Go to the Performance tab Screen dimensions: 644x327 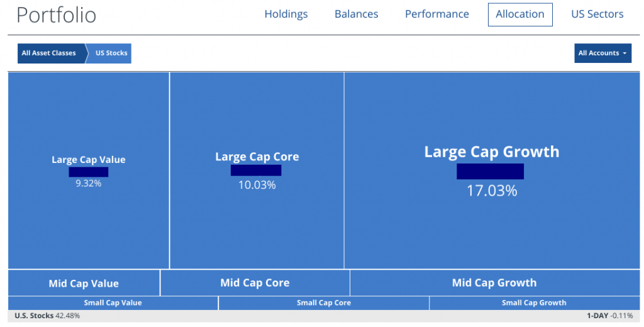point(436,14)
